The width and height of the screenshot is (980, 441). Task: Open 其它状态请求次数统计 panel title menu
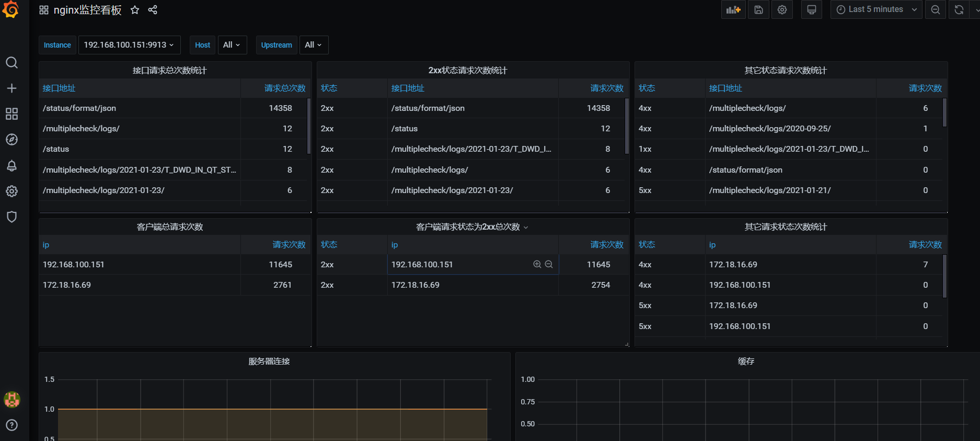786,70
